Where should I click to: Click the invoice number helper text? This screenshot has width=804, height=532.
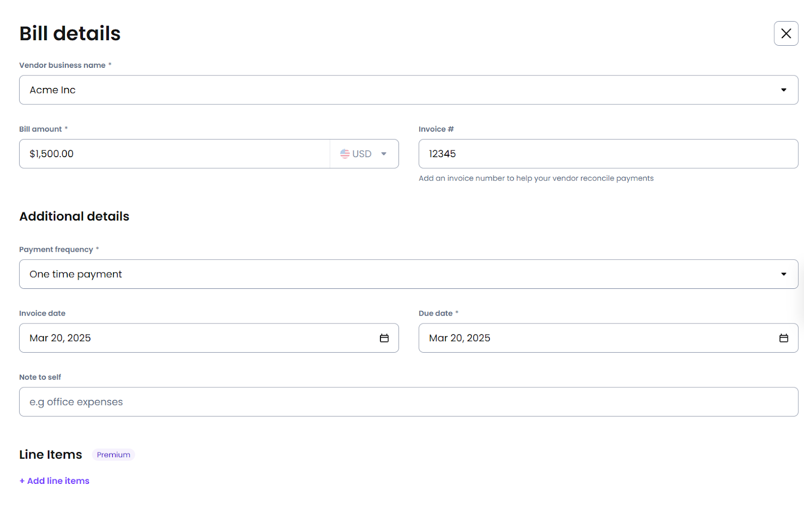(536, 178)
